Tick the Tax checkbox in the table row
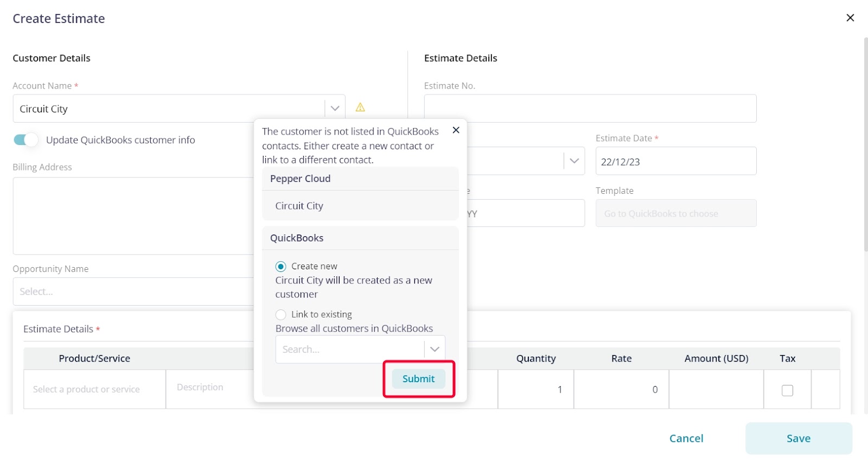Viewport: 868px width, 462px height. click(x=787, y=390)
